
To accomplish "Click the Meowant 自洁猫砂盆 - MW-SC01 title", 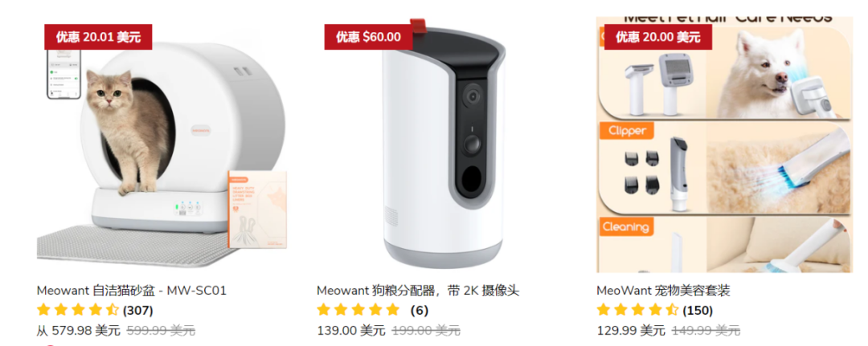I will [x=132, y=291].
